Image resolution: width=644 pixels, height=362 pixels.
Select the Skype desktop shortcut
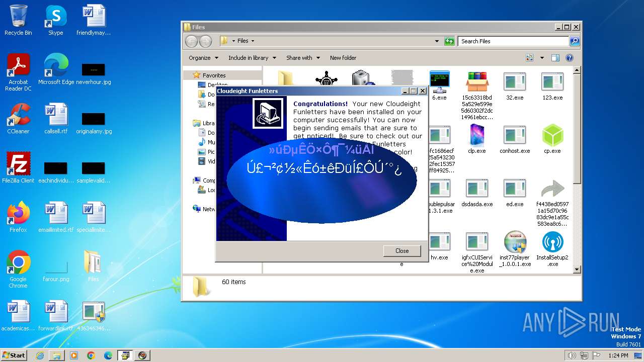55,20
